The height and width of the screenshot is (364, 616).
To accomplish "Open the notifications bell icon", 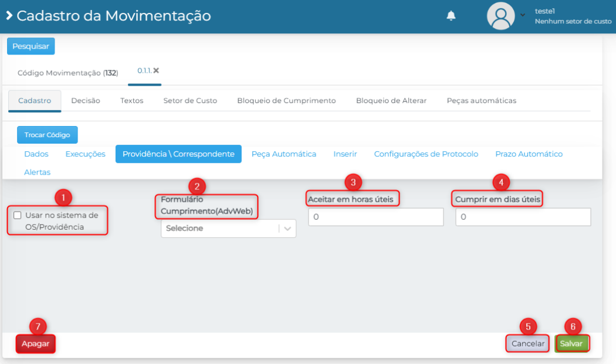I will click(451, 16).
